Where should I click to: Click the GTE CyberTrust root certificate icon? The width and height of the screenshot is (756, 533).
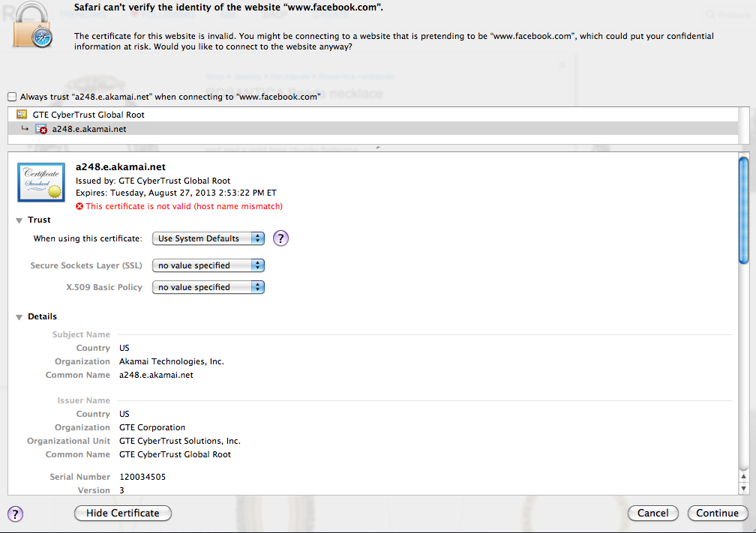(22, 114)
